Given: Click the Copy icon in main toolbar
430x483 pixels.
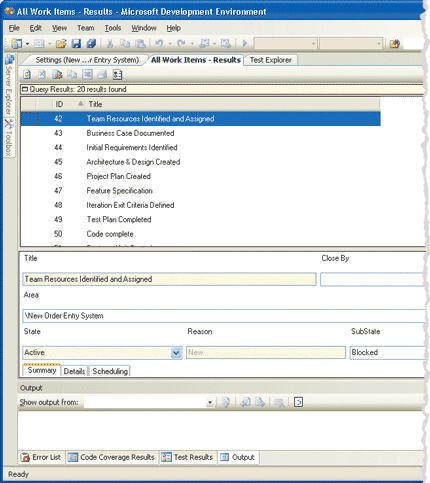Looking at the screenshot, I should point(125,43).
